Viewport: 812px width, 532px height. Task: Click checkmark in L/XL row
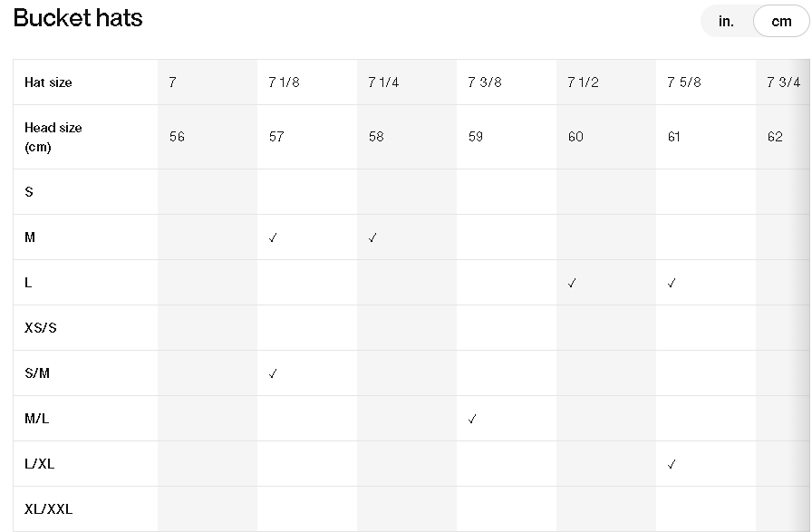[x=672, y=464]
